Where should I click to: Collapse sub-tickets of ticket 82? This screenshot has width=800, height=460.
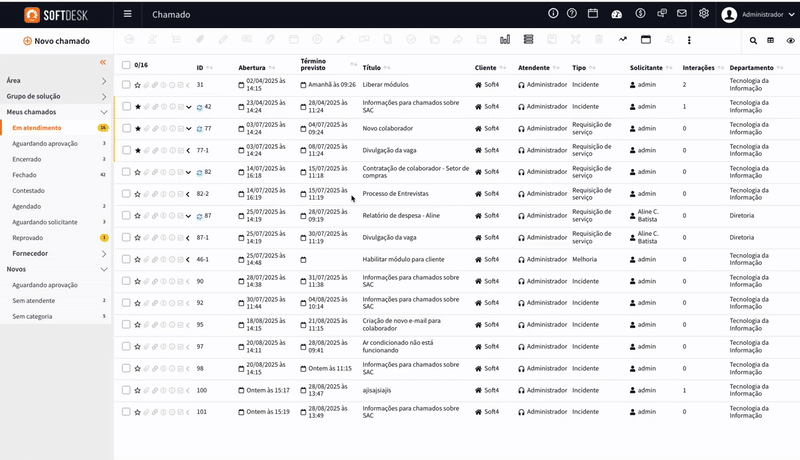189,172
